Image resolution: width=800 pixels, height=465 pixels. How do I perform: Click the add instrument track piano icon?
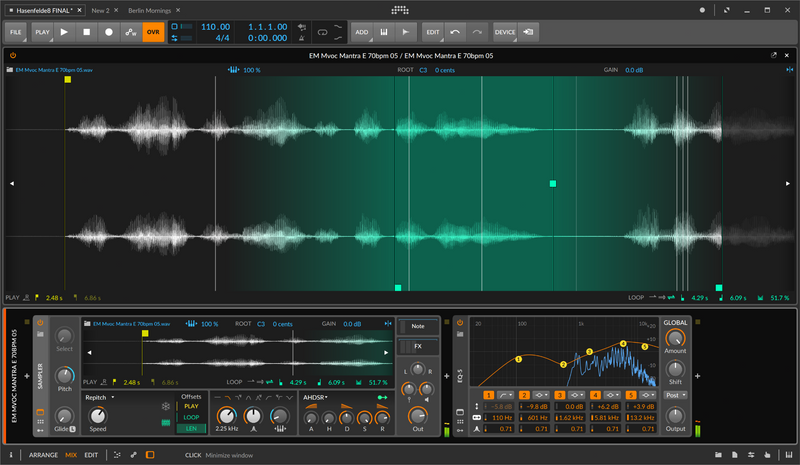(384, 32)
